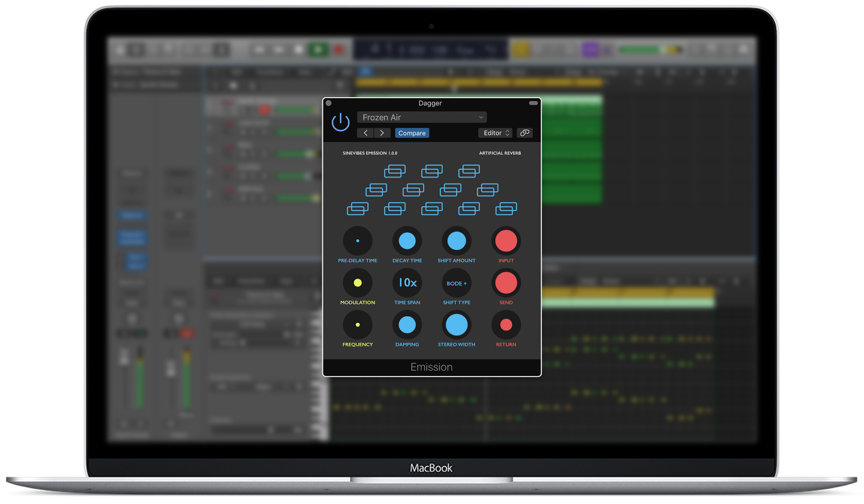Go to the previous preset
The height and width of the screenshot is (504, 864).
pos(366,133)
